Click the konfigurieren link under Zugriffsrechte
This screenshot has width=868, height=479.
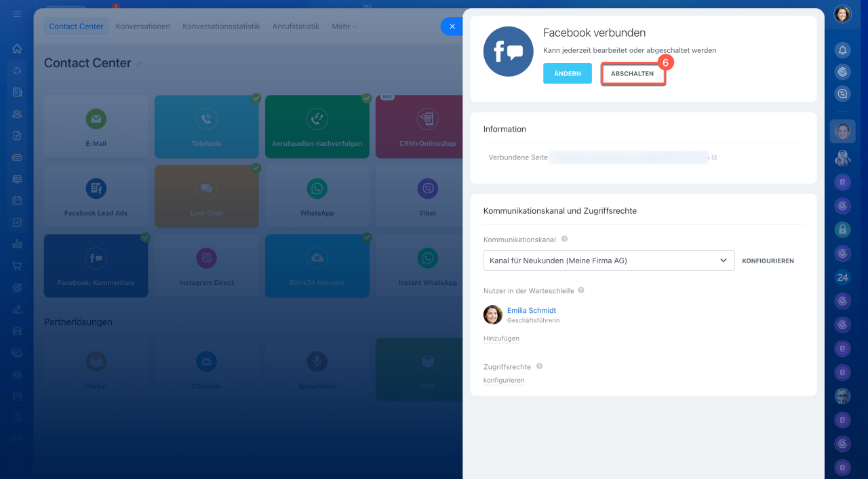(x=504, y=381)
